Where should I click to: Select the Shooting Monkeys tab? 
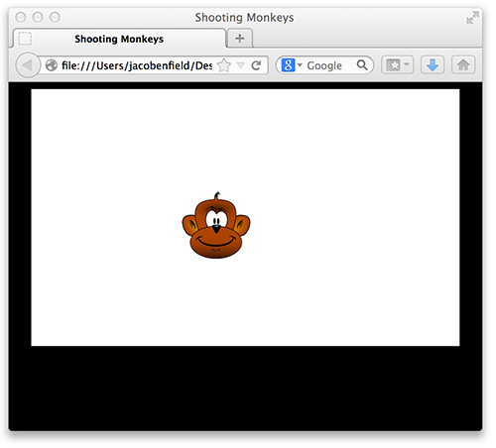click(119, 39)
